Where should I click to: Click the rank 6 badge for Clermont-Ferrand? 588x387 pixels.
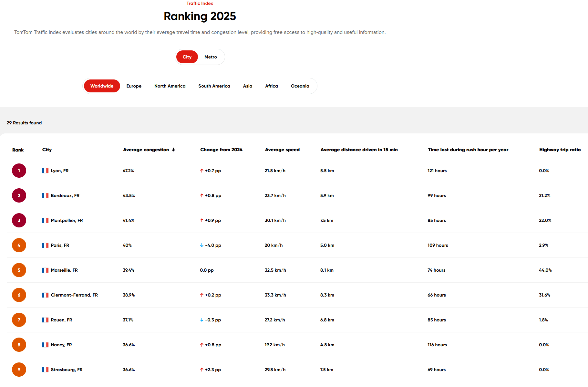pos(19,295)
